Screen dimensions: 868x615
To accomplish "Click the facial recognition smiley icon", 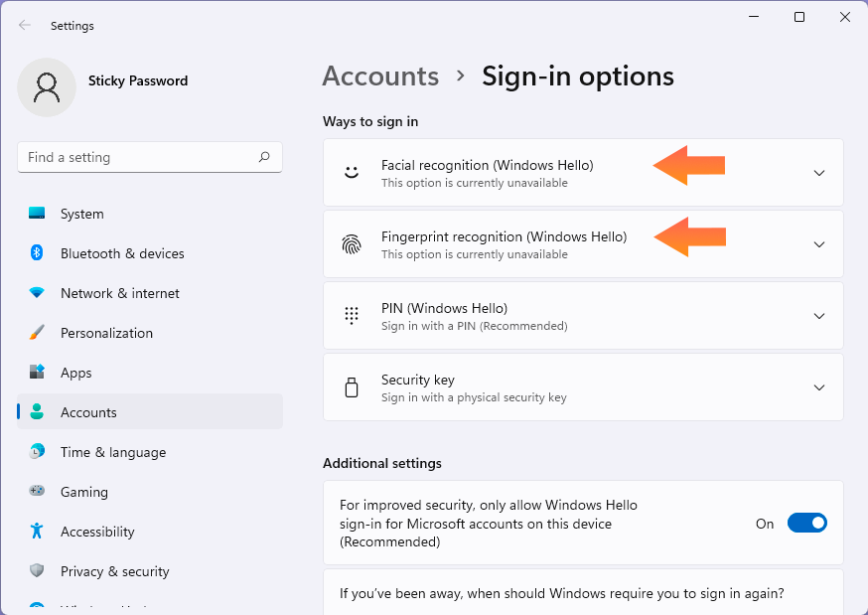I will click(352, 173).
